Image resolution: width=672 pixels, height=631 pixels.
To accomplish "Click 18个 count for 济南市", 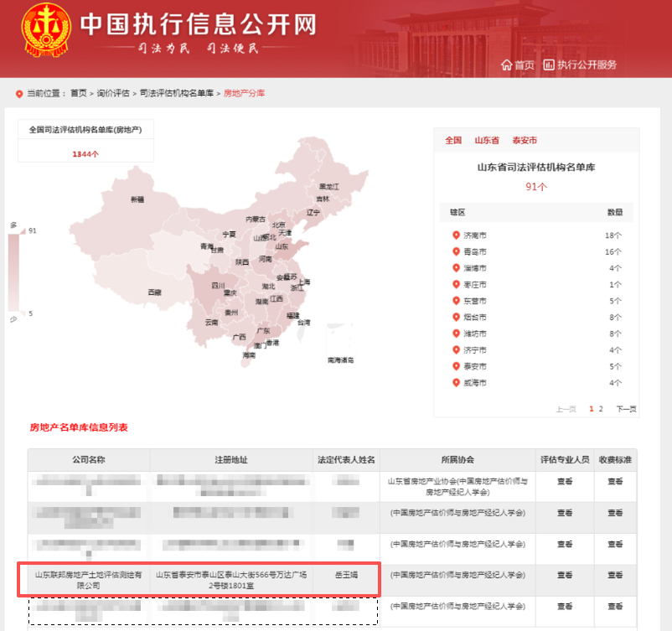I will 613,235.
